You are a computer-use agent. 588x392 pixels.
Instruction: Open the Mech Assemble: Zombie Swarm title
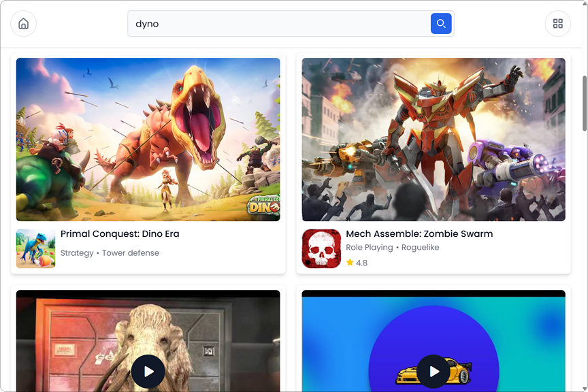coord(419,233)
